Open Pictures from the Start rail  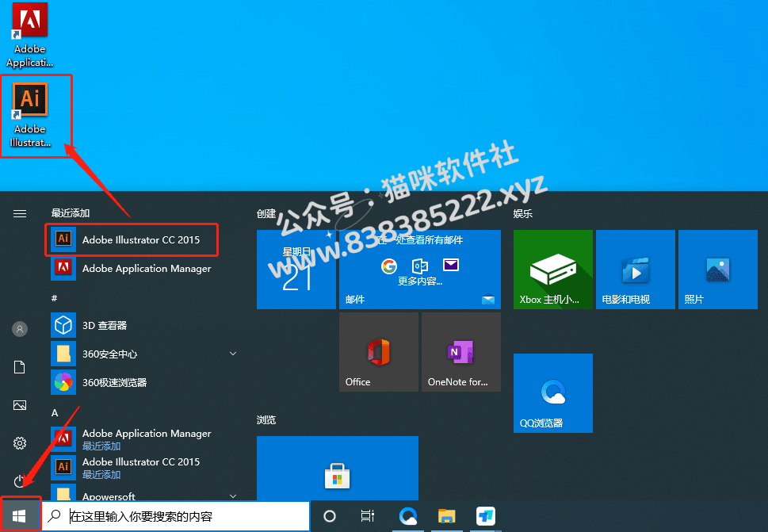tap(20, 405)
